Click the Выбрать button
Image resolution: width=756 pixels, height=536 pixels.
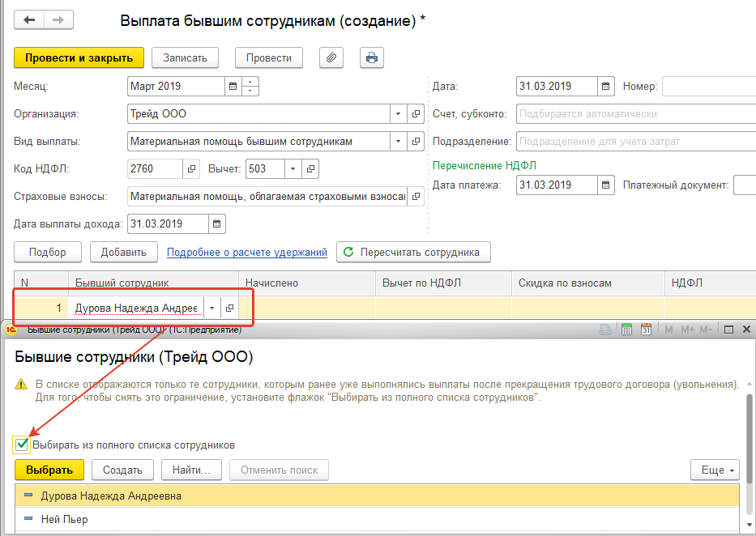pos(49,470)
